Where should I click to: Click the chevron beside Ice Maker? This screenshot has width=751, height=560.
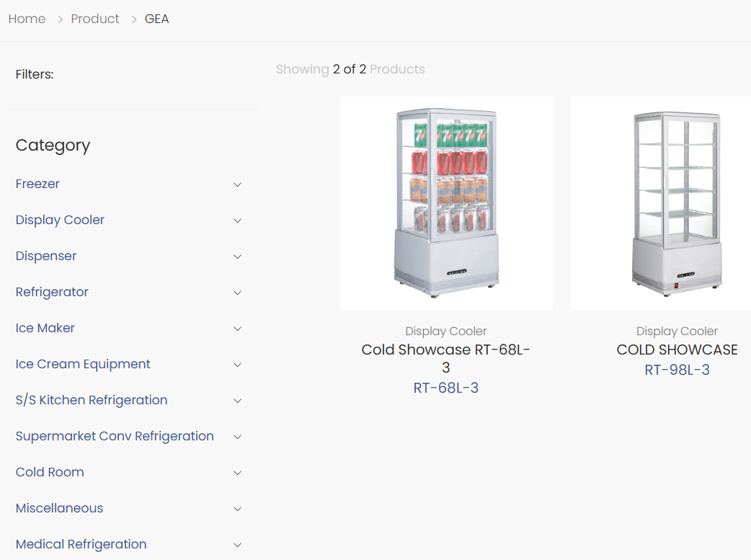pyautogui.click(x=237, y=329)
